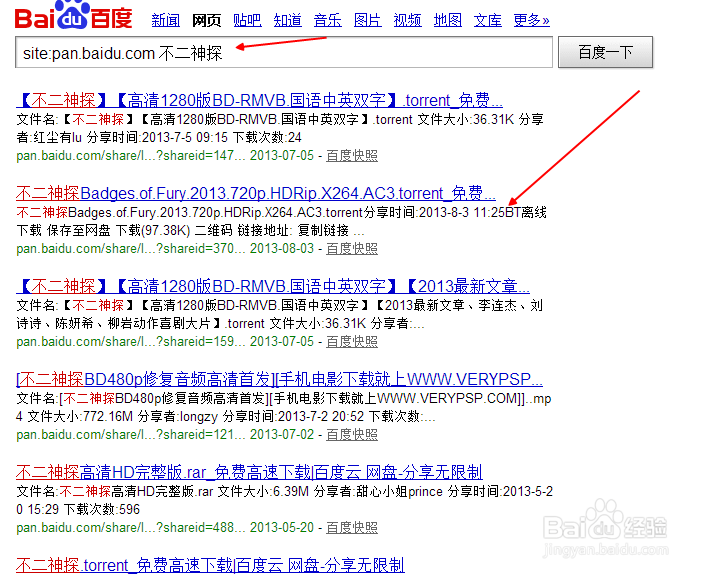Click URL text pan.baidu.com/share/l...?shareid=370...
This screenshot has height=574, width=708.
131,249
